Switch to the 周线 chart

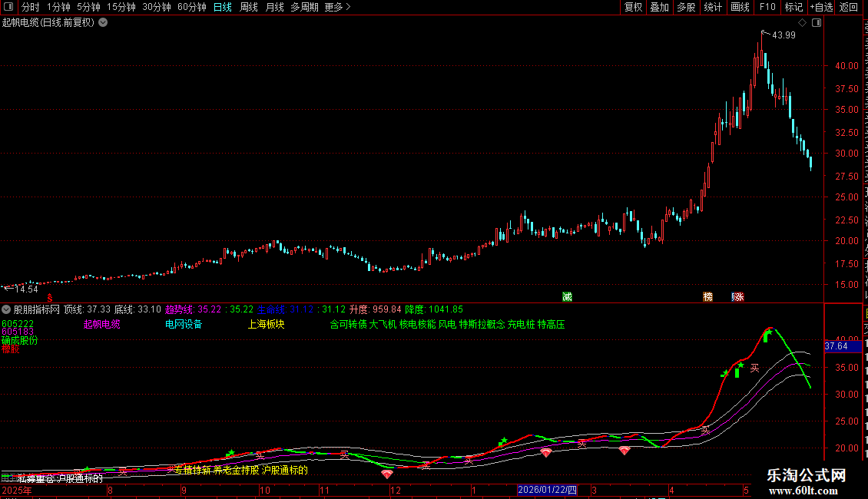pyautogui.click(x=249, y=7)
